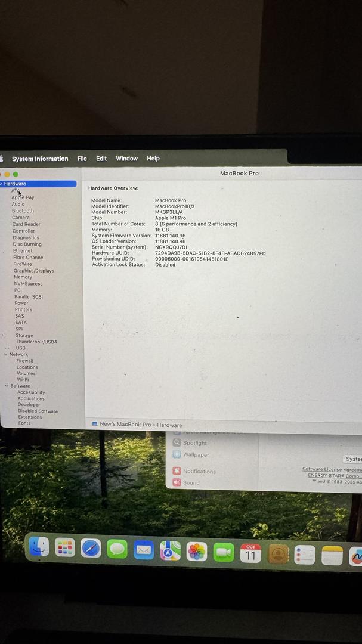Open the System Information app menu
This screenshot has width=362, height=644.
40,159
